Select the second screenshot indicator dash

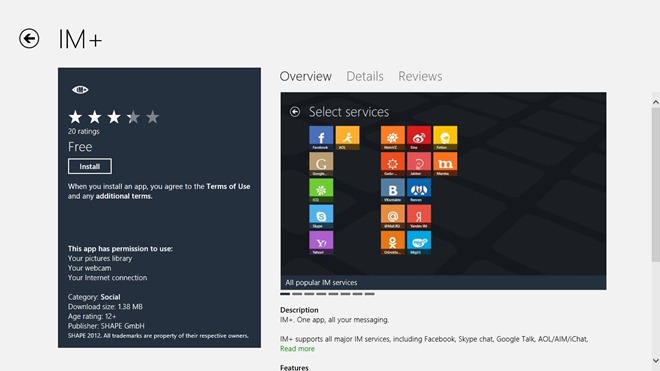coord(297,294)
